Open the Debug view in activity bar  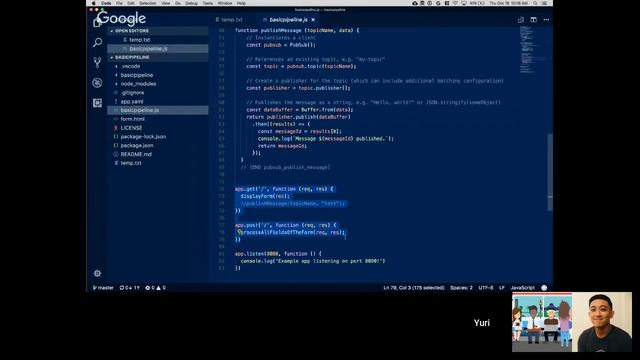tap(97, 83)
